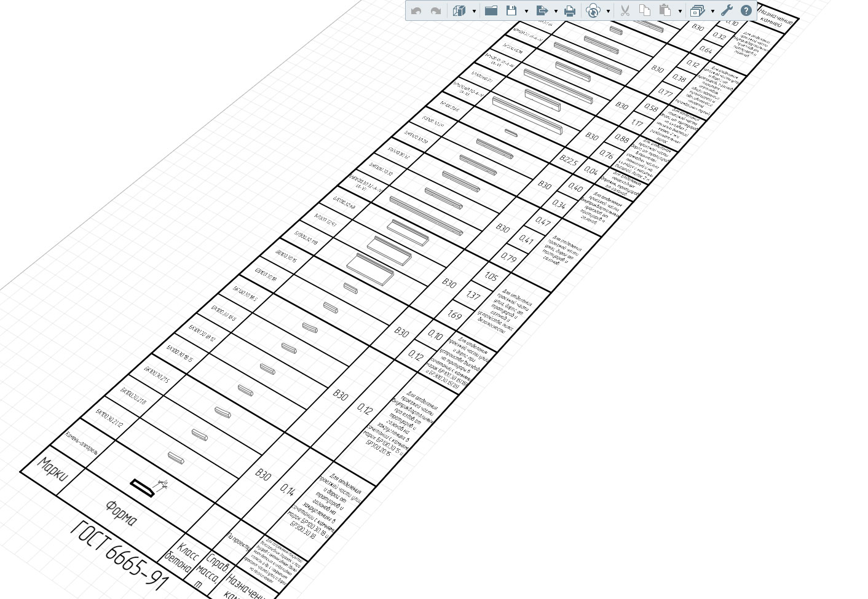Select the mass value '1,69'
Viewport: 868px width, 599px height.
[x=454, y=315]
